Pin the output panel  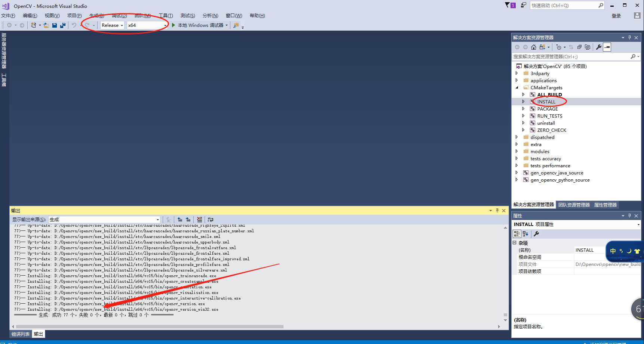click(x=497, y=210)
